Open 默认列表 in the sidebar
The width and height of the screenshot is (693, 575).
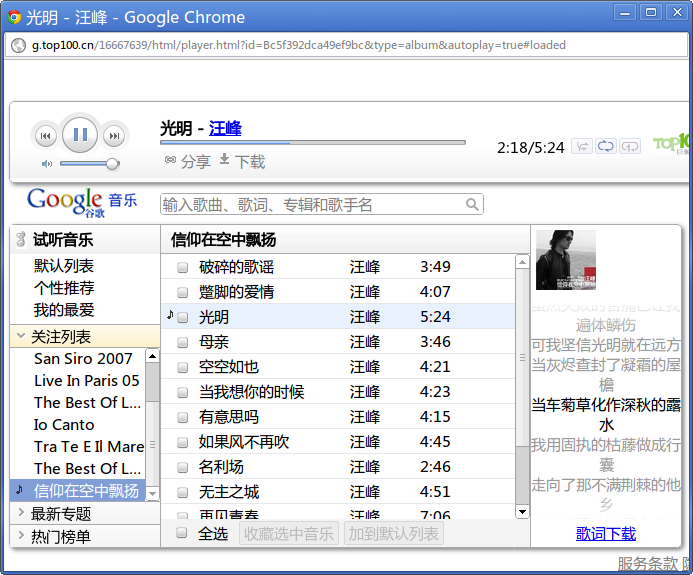(x=64, y=266)
